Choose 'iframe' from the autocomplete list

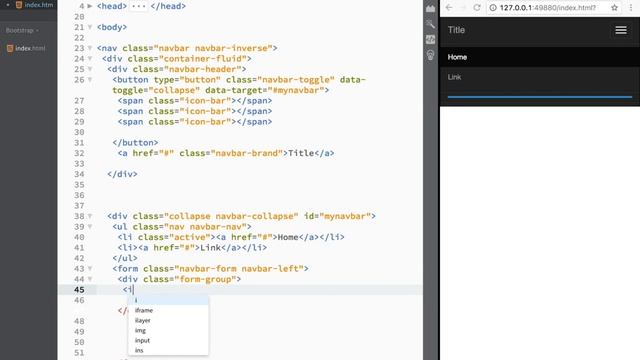168,310
